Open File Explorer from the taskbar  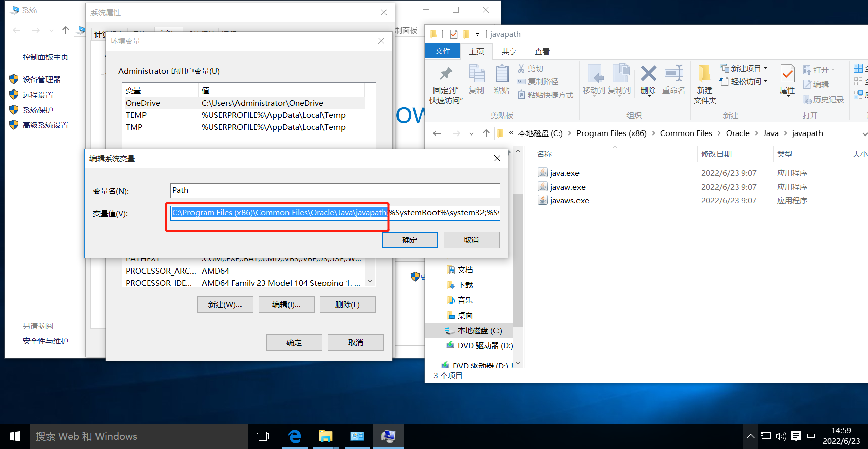326,436
